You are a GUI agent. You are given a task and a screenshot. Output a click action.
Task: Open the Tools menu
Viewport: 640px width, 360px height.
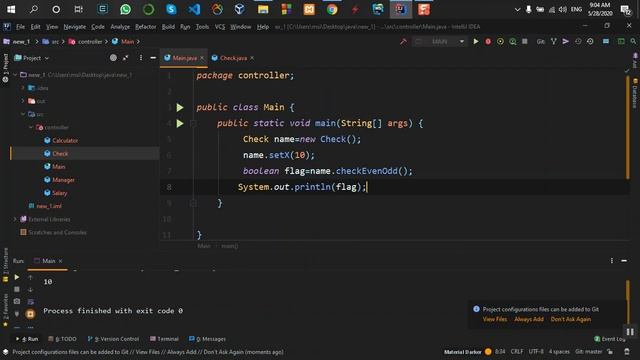tap(202, 27)
